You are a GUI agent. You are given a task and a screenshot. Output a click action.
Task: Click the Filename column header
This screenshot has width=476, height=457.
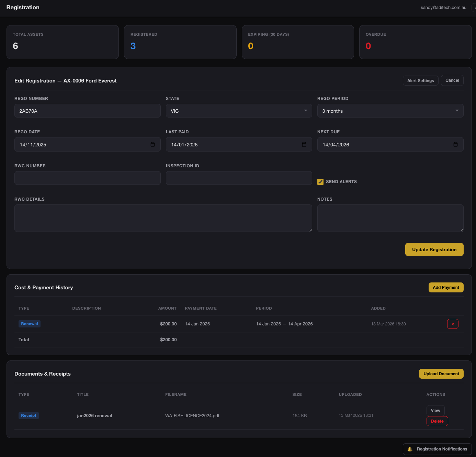pos(176,394)
